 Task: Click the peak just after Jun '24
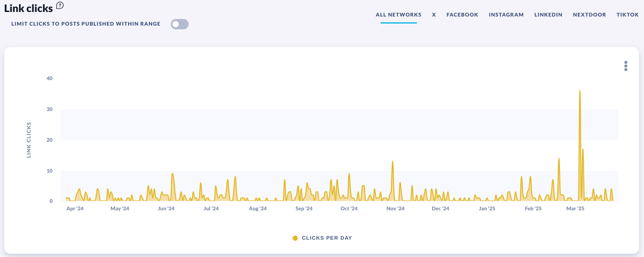[172, 174]
